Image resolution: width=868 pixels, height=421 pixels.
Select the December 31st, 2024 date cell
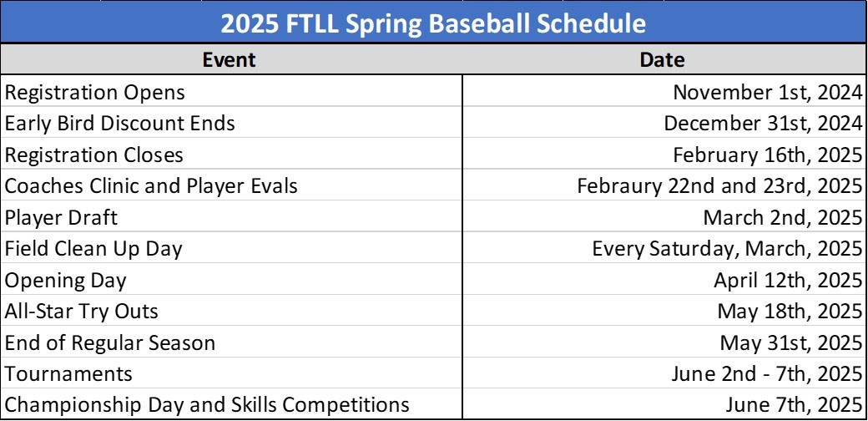[664, 123]
